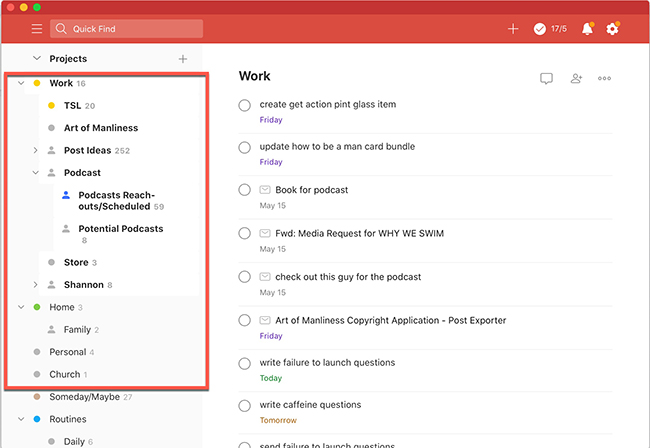Screen dimensions: 650x448
Task: Open the three-dot project actions menu
Action: tap(604, 78)
